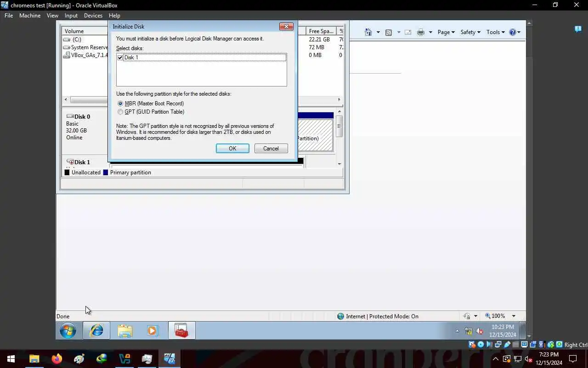588x368 pixels.
Task: Click the RSS feeds icon
Action: [389, 32]
